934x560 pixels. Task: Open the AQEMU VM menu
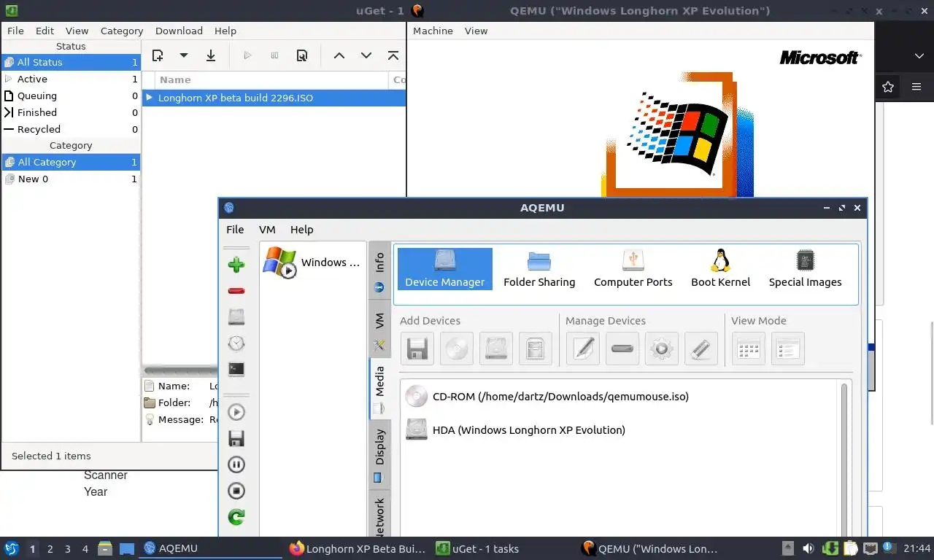[267, 229]
